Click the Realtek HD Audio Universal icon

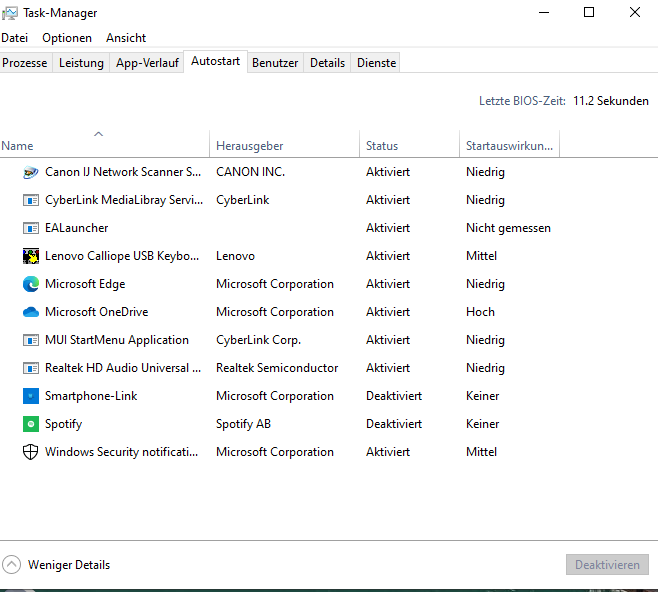click(31, 368)
